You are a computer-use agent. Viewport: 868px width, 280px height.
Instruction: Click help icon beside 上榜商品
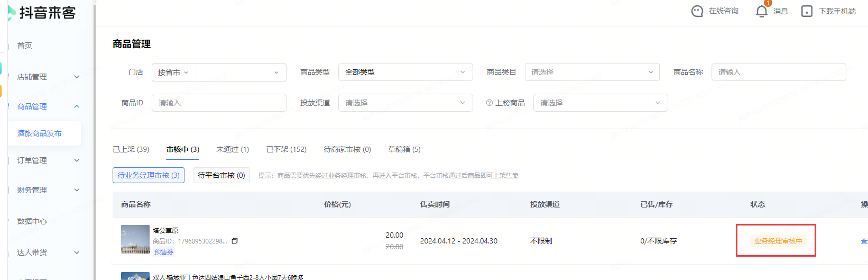tap(490, 103)
